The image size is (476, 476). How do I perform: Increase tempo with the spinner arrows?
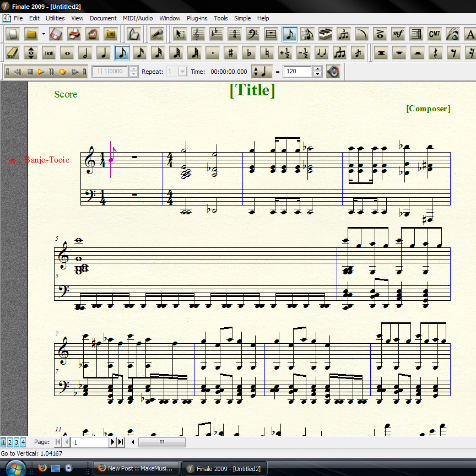pyautogui.click(x=317, y=69)
